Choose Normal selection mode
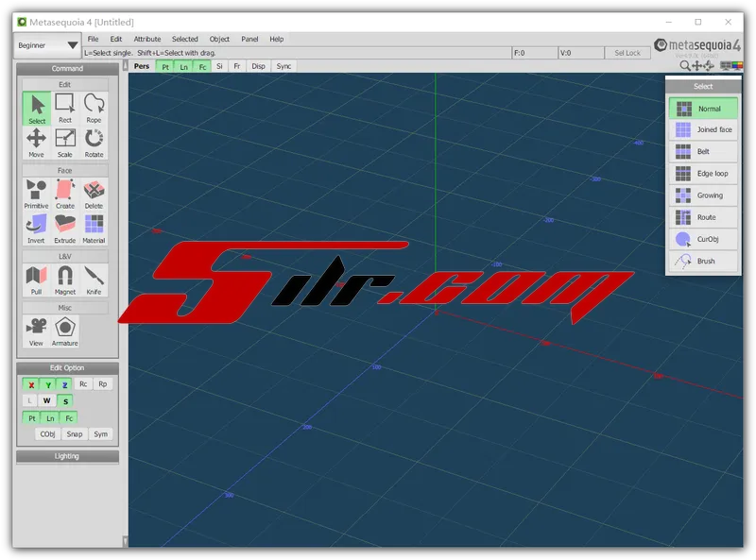 (703, 109)
